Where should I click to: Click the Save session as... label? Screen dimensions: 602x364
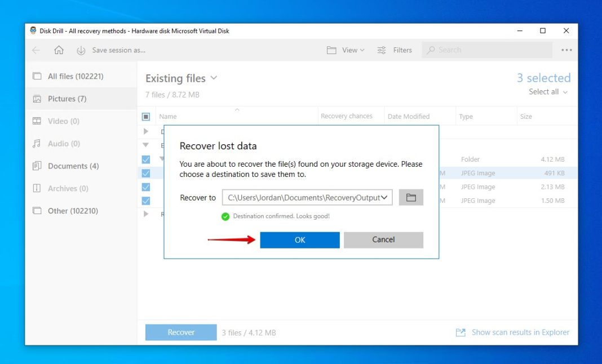tap(118, 50)
